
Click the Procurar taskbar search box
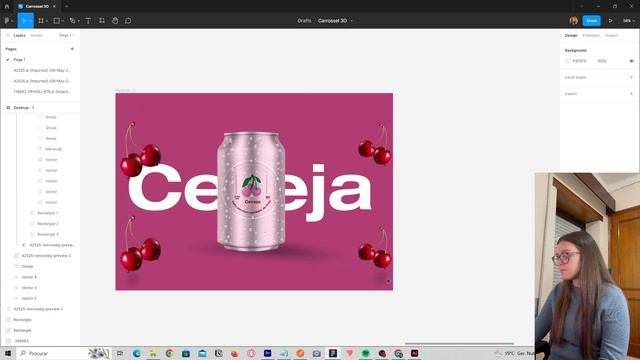point(63,353)
